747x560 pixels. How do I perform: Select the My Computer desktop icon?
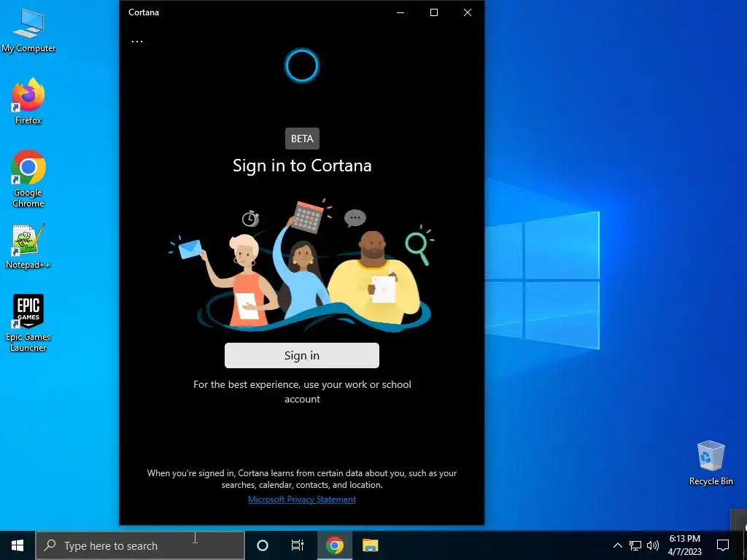point(28,31)
